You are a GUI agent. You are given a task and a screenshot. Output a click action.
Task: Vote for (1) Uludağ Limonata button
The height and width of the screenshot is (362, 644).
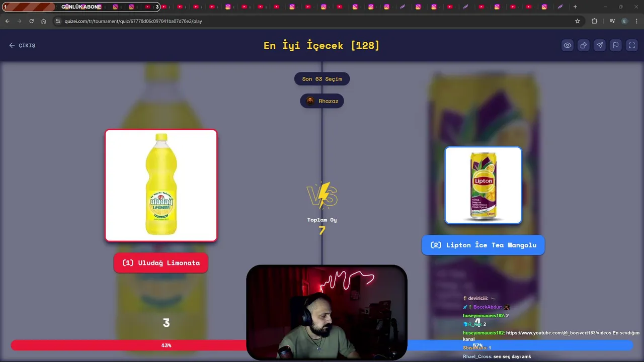pos(161,263)
